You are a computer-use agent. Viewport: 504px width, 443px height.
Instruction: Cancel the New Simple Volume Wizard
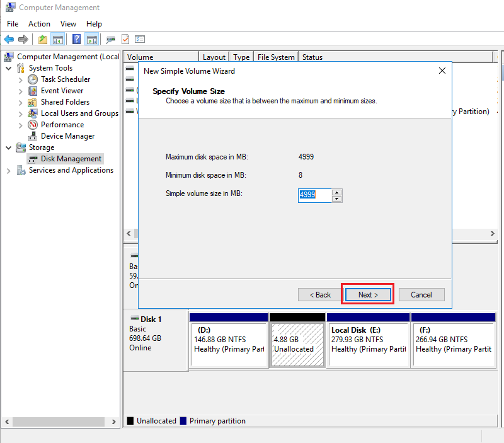coord(421,294)
